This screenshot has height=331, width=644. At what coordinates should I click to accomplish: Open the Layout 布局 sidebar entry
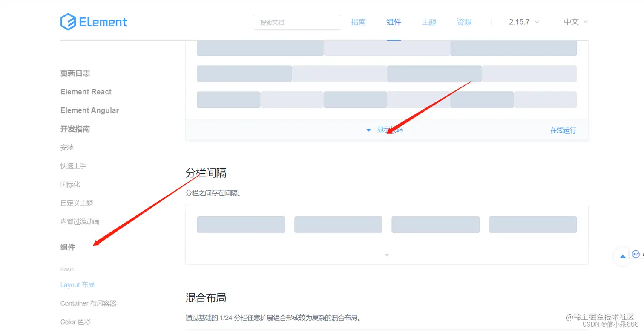(x=78, y=285)
